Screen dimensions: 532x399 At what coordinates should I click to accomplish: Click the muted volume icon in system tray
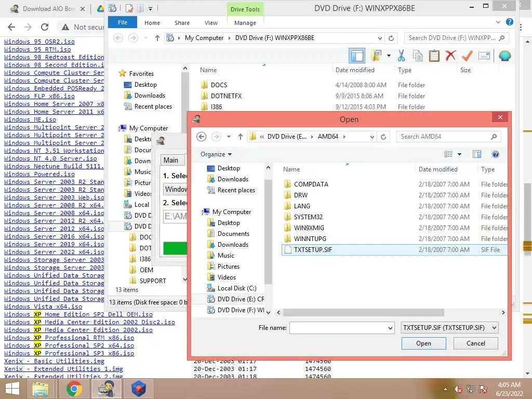tap(458, 390)
